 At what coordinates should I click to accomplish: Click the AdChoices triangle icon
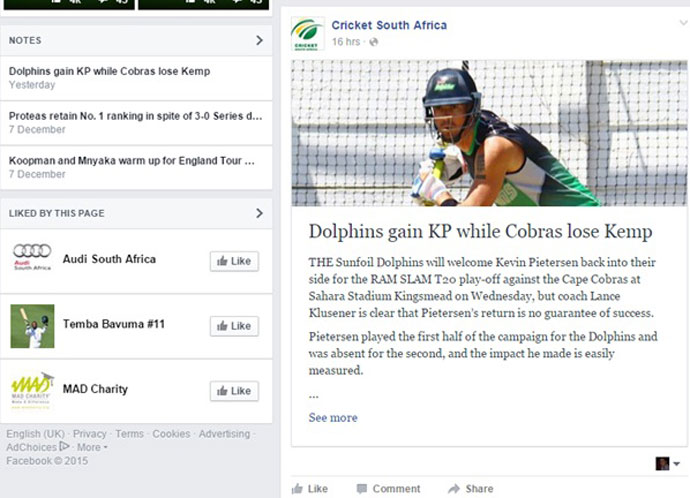tap(64, 447)
